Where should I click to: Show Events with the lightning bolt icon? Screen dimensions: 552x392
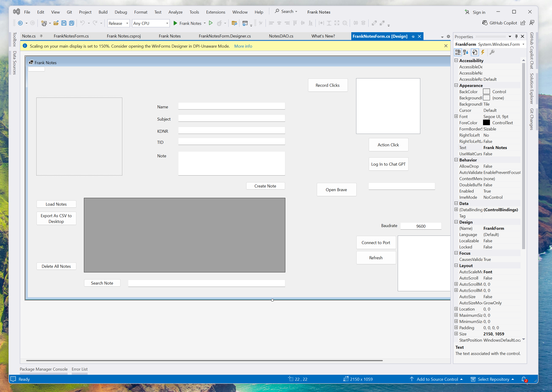(x=483, y=52)
